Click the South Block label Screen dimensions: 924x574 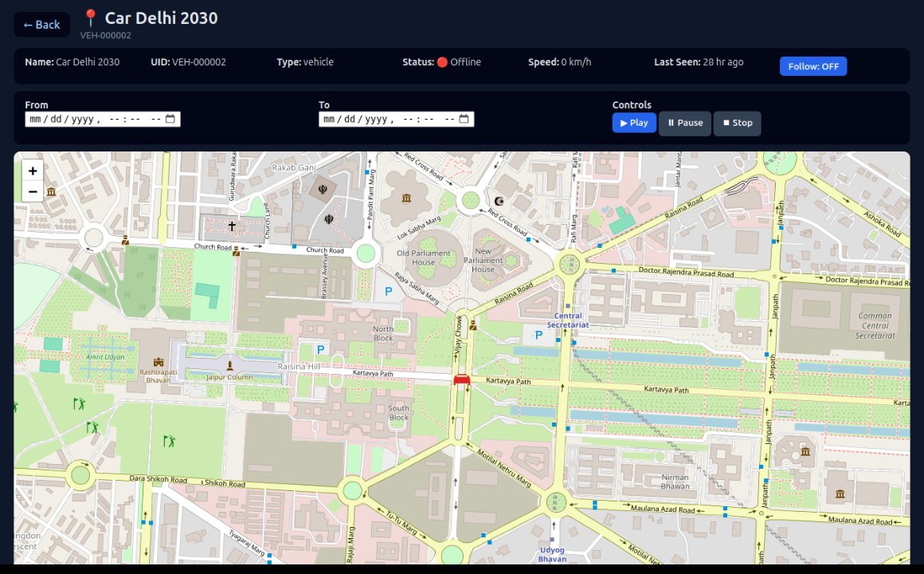point(398,412)
